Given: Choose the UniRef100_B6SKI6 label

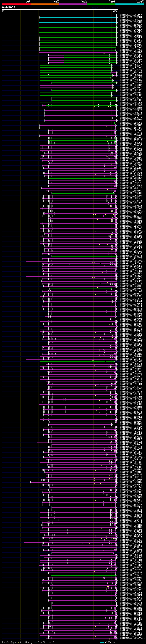Looking at the screenshot, I should point(131,329).
